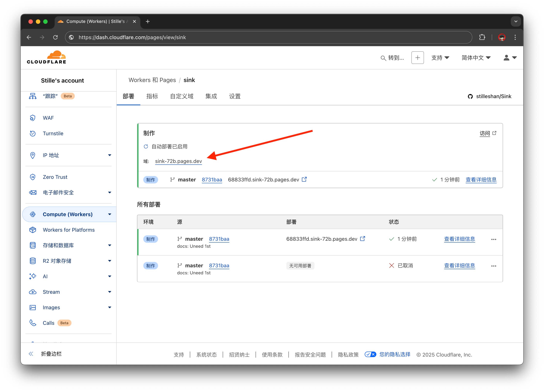The width and height of the screenshot is (544, 392).
Task: Select the 部署 tab
Action: 128,96
